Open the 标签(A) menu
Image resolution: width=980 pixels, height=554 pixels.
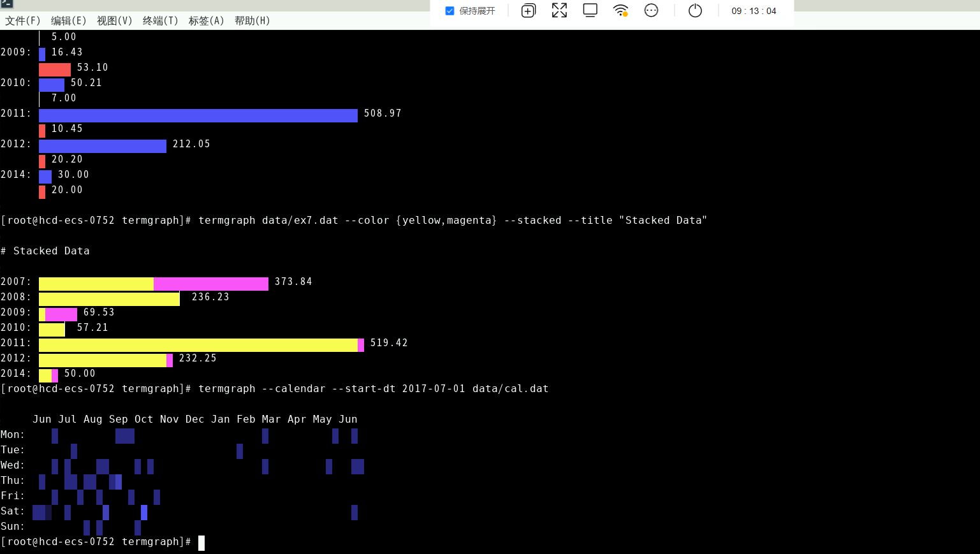tap(207, 21)
